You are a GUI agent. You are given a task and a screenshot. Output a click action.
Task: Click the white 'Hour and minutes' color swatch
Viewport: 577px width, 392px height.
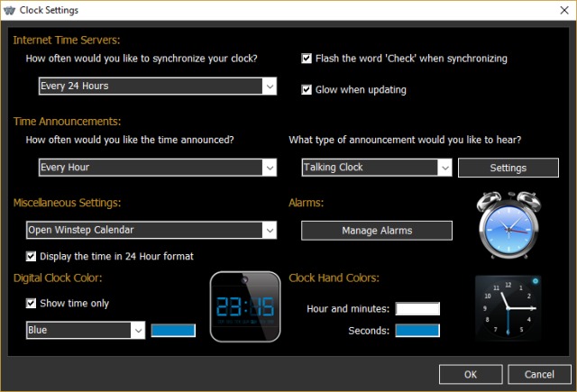point(417,309)
